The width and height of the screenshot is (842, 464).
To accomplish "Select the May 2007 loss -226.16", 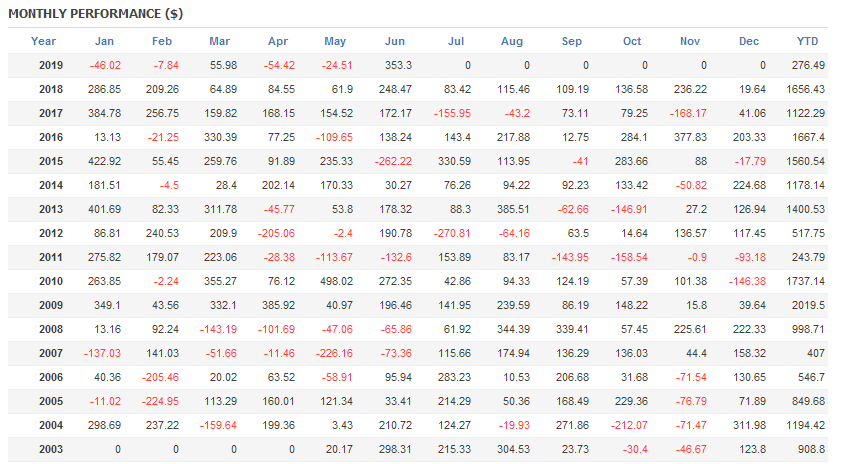I will (335, 353).
